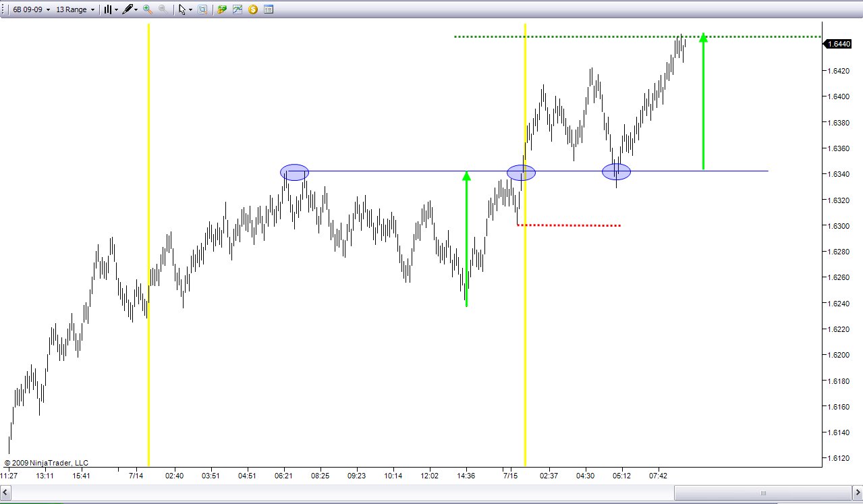The height and width of the screenshot is (504, 863).
Task: Open the properties table icon
Action: 269,9
